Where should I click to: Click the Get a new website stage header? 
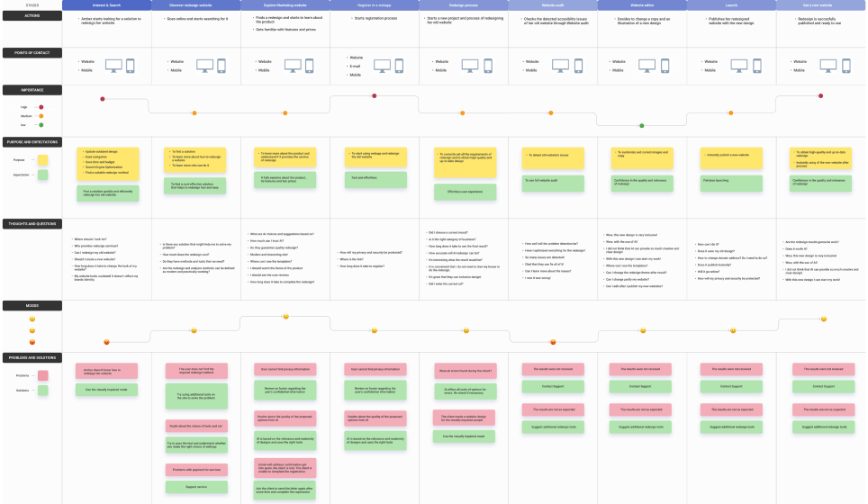[820, 5]
